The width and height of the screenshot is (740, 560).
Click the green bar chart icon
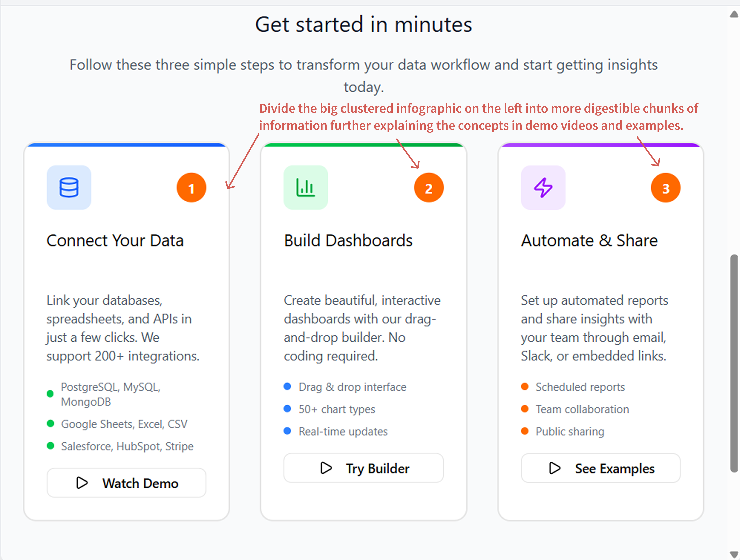point(306,187)
